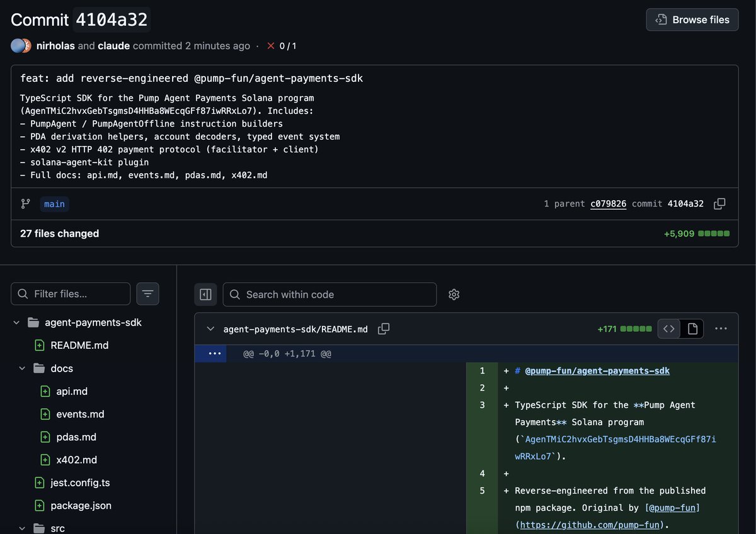This screenshot has height=534, width=756.
Task: Collapse the src folder chevron
Action: (22, 528)
